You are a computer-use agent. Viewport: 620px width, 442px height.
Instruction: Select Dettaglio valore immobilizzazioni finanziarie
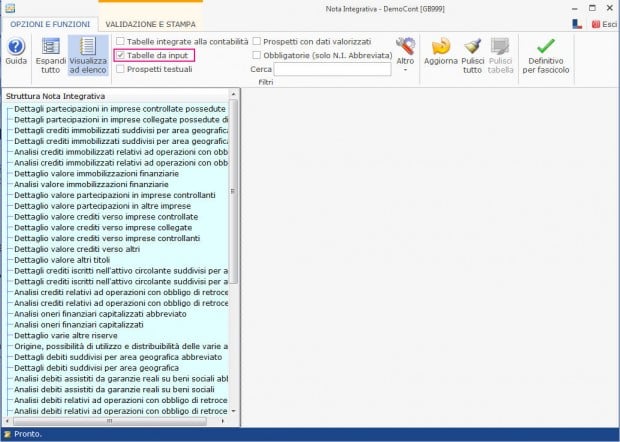coord(96,174)
